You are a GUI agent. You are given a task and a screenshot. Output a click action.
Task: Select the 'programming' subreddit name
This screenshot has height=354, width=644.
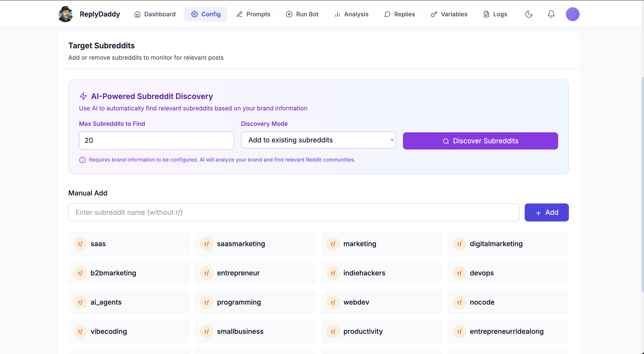coord(239,302)
